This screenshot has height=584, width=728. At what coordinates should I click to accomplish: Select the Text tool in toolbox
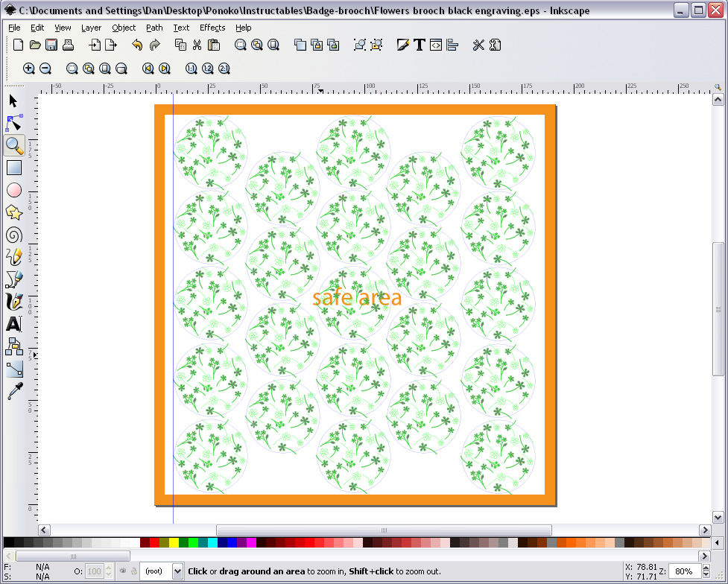point(14,323)
